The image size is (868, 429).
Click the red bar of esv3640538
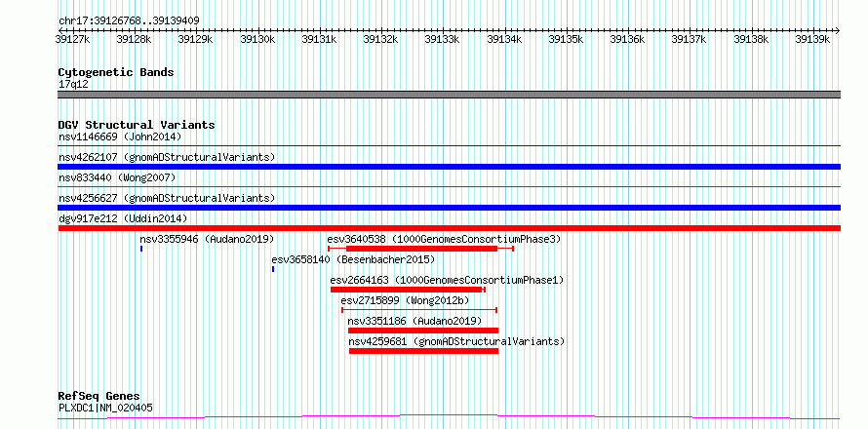tap(421, 249)
